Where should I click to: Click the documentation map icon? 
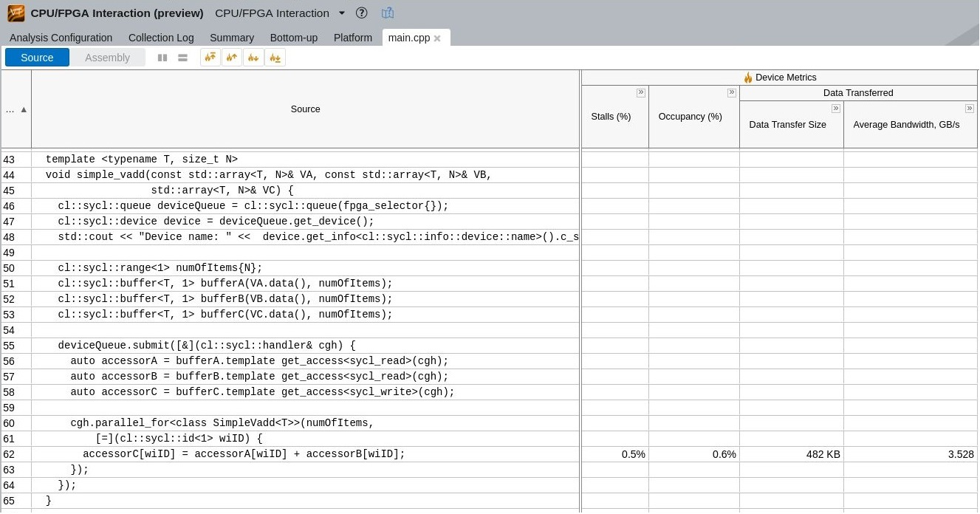coord(388,13)
